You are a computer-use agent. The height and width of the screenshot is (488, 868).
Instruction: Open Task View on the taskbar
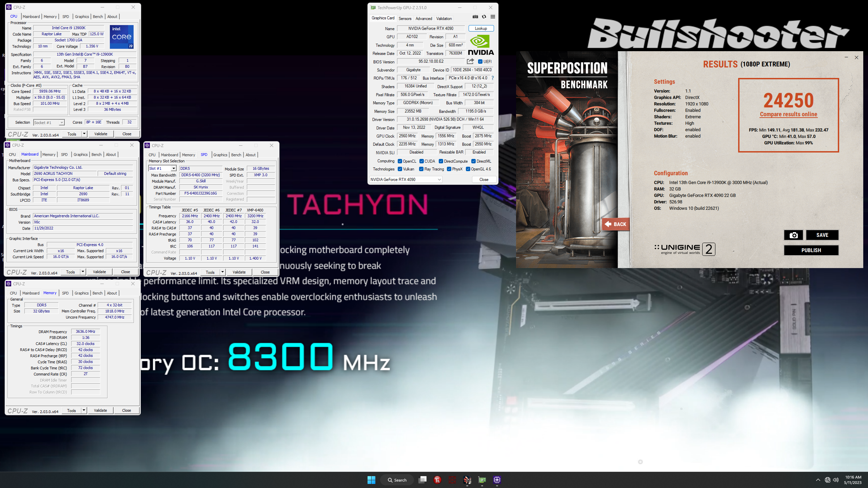[x=422, y=480]
